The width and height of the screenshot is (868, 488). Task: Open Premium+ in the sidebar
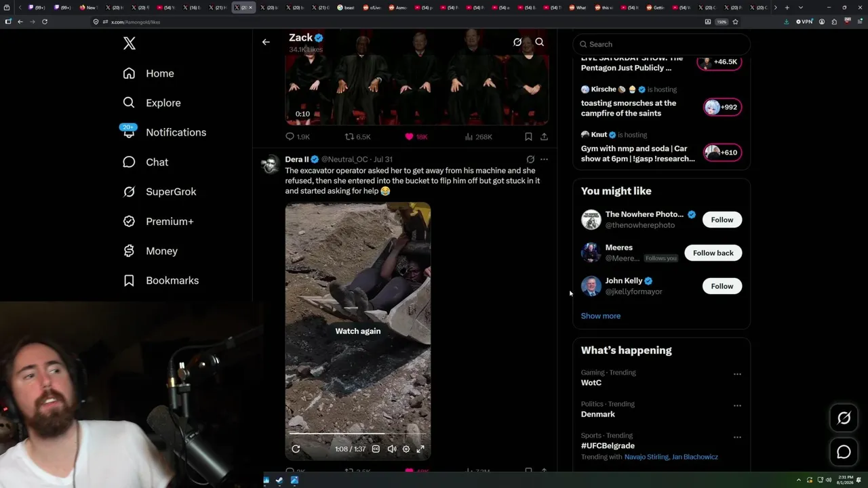pos(158,222)
